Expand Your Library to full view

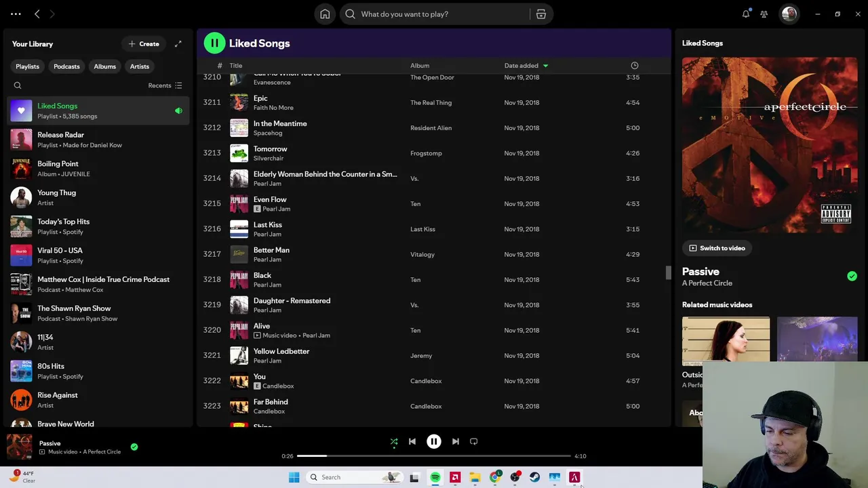(178, 44)
